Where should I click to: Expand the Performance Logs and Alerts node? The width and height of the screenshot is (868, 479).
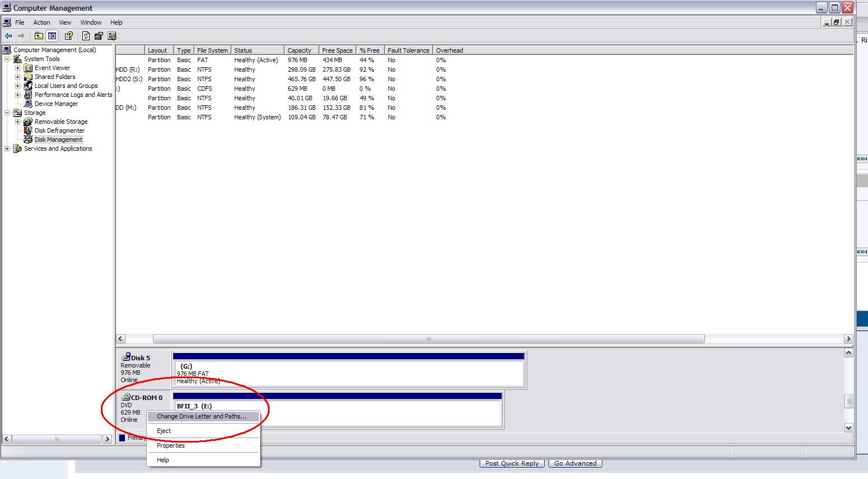pyautogui.click(x=17, y=95)
